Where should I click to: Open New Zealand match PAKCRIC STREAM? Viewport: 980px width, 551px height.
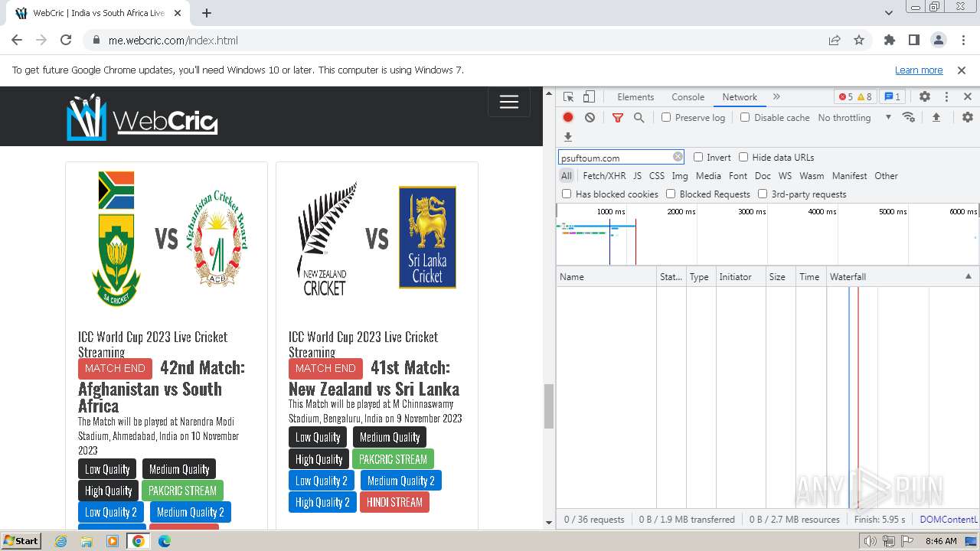tap(393, 459)
